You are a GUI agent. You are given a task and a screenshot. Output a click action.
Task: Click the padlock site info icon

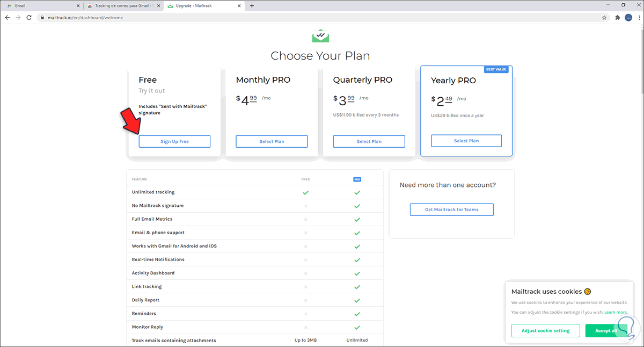click(x=42, y=17)
